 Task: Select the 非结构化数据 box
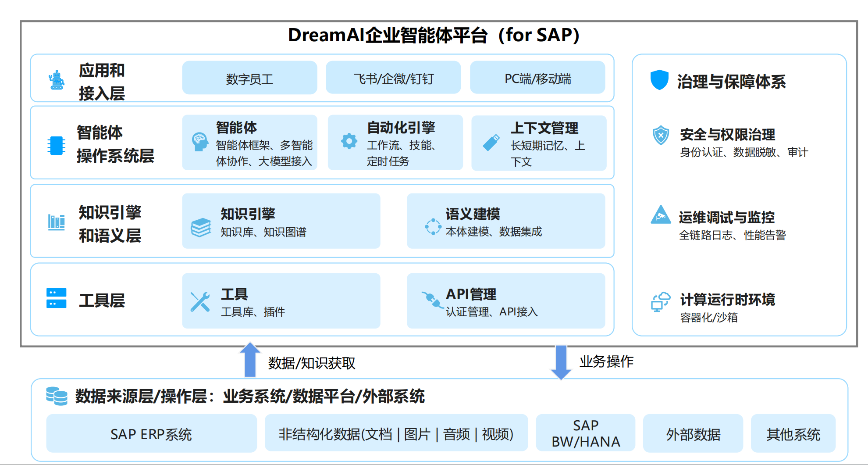point(396,433)
